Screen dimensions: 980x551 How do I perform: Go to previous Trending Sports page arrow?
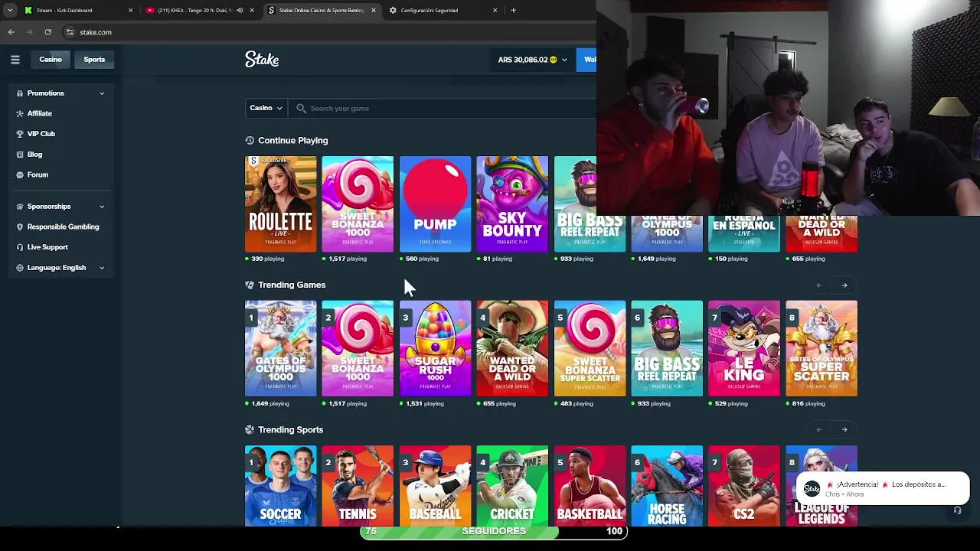point(819,430)
